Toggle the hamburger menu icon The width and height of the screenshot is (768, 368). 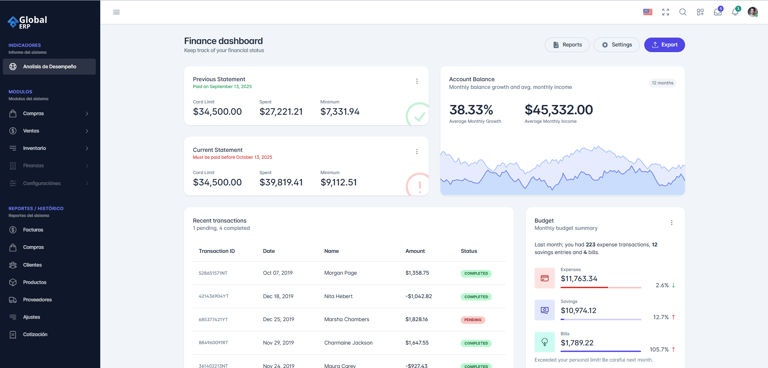tap(116, 12)
